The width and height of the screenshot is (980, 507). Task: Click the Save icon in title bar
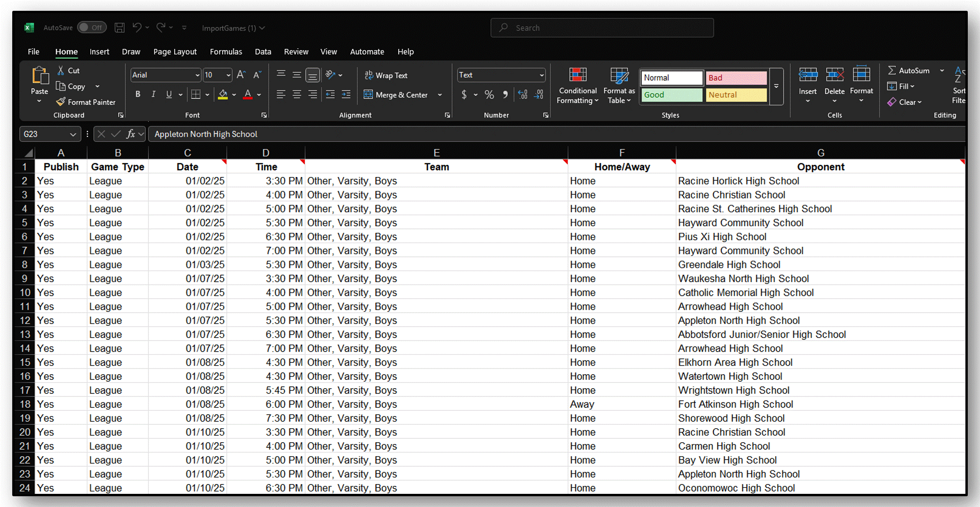click(120, 28)
